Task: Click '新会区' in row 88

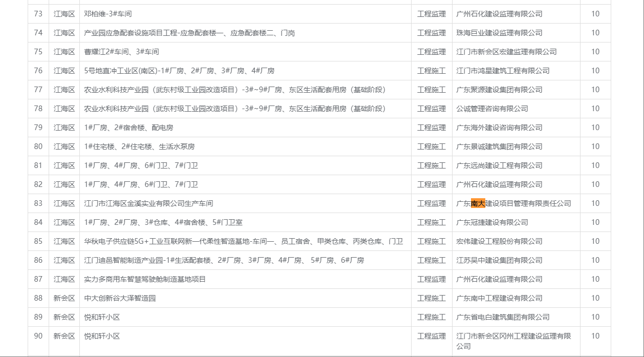Action: tap(65, 298)
